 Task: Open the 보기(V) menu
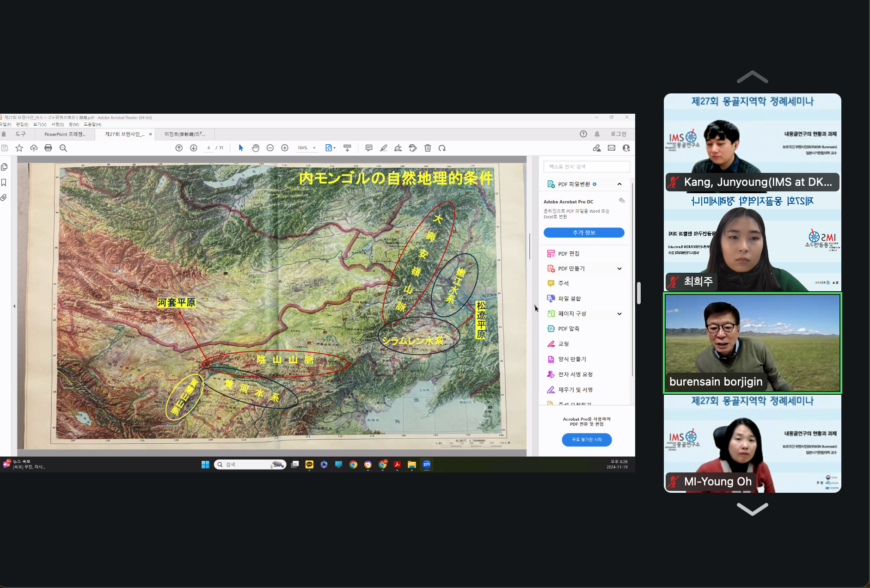click(x=40, y=124)
